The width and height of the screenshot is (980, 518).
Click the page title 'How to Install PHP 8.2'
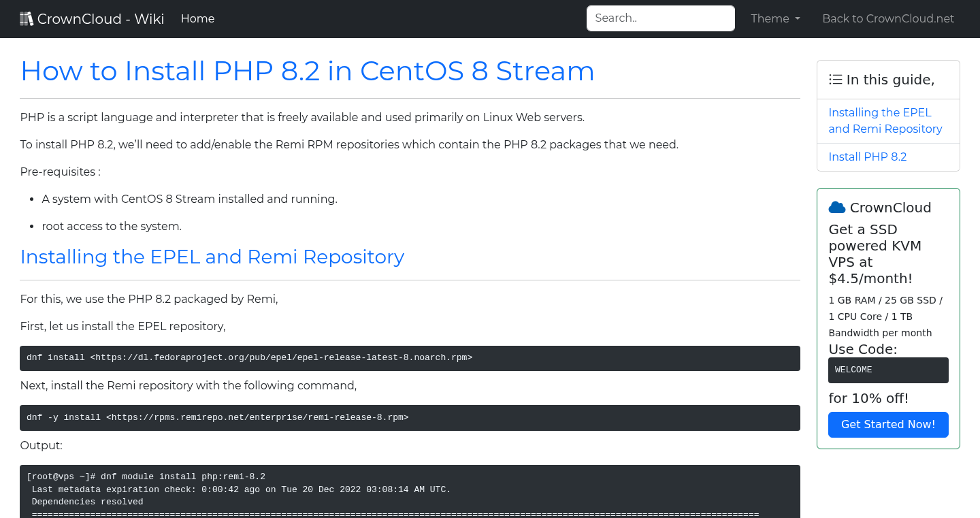[x=307, y=71]
